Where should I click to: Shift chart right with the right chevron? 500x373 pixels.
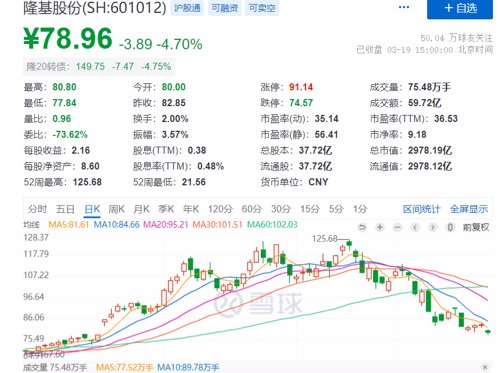[433, 227]
